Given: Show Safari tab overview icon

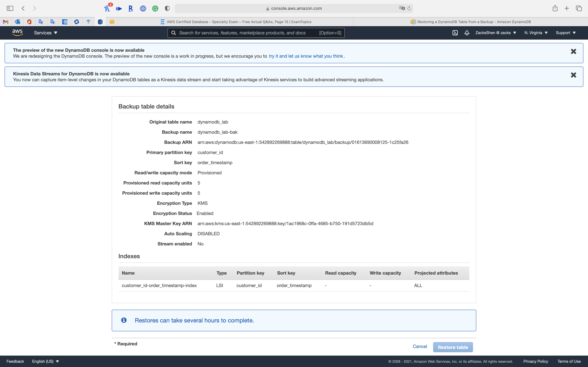Looking at the screenshot, I should 579,8.
